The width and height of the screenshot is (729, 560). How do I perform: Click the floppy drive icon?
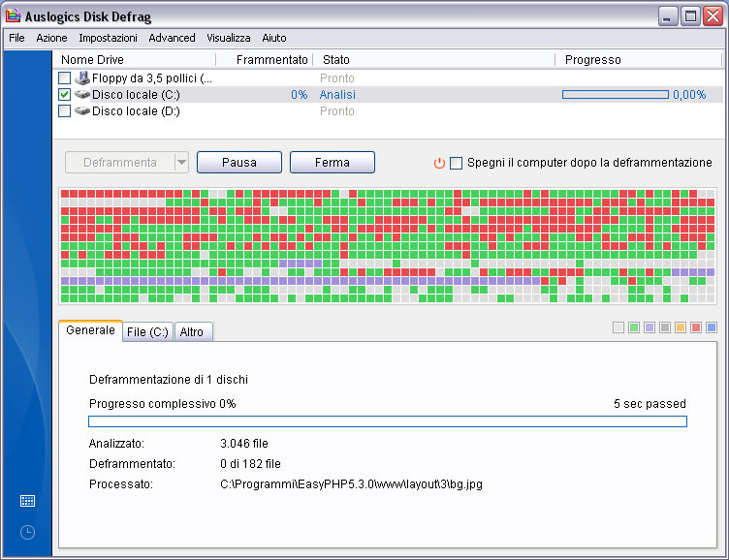[82, 78]
